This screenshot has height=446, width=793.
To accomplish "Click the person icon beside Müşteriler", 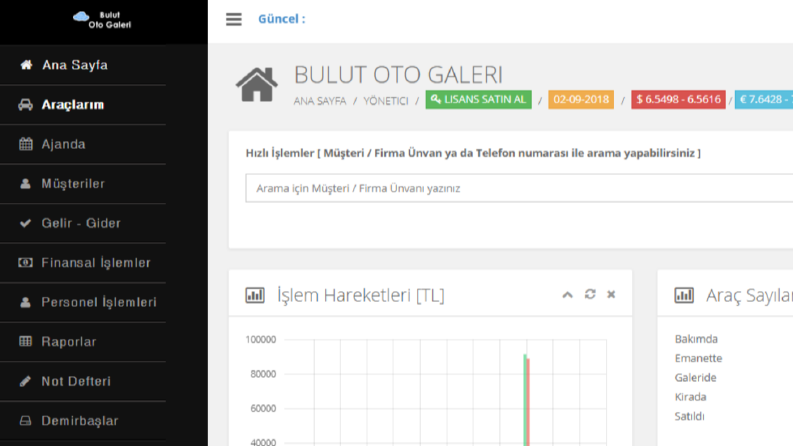I will click(25, 183).
